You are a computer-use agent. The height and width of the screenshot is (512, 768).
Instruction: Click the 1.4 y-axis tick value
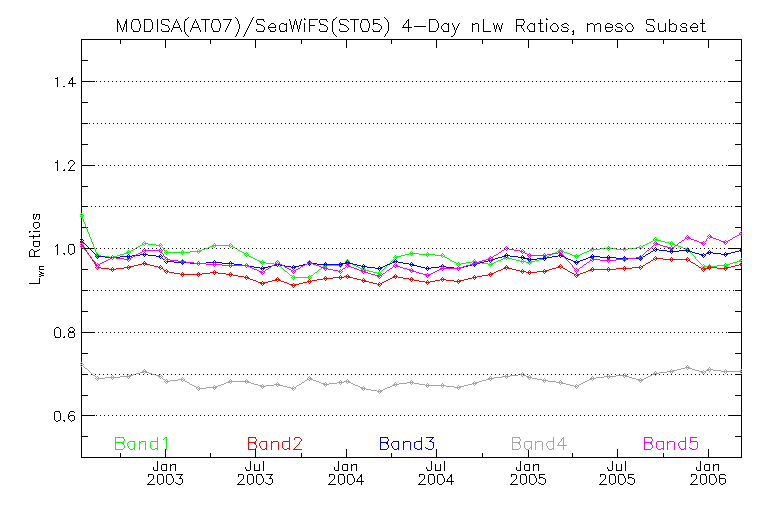65,82
